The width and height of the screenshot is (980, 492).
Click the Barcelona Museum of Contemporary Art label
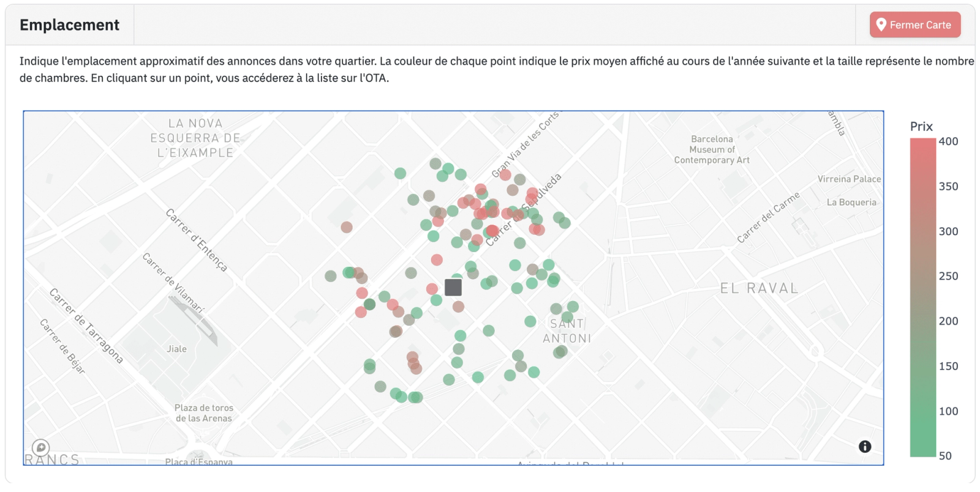tap(712, 149)
